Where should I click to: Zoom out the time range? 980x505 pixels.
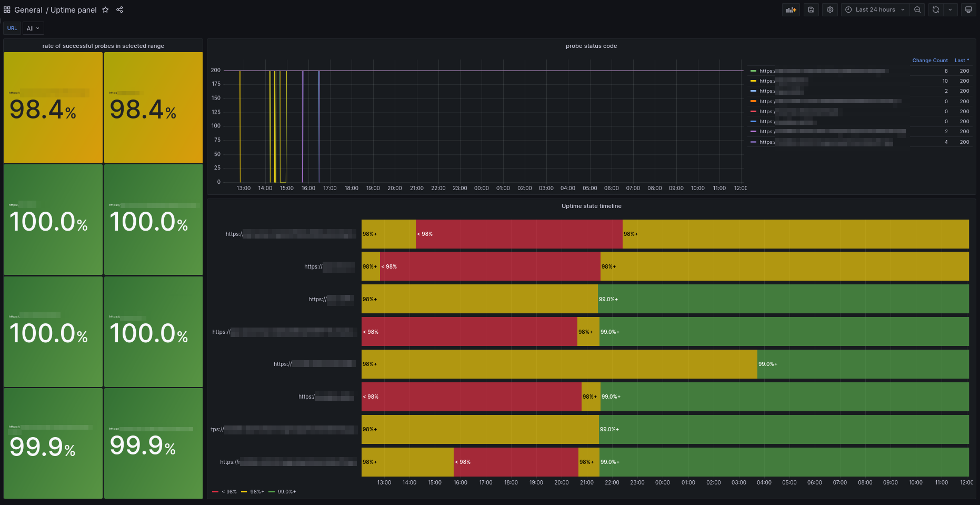pos(917,9)
